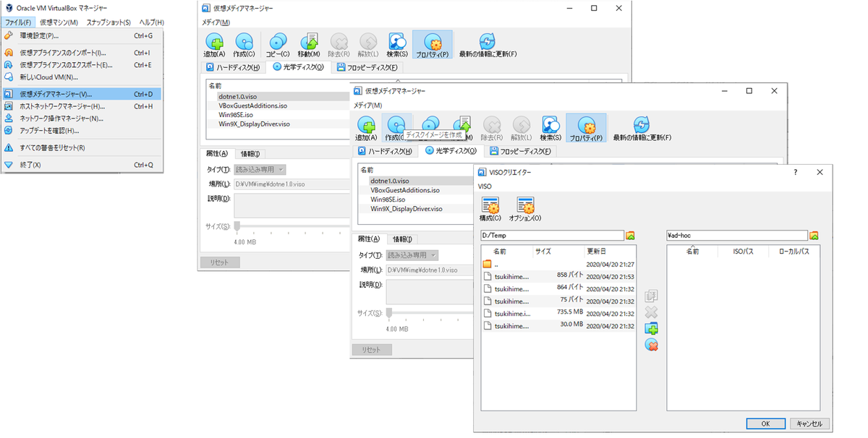Click the Search (検索) icon in rear media manager
Viewport: 868px width, 438px height.
click(397, 43)
